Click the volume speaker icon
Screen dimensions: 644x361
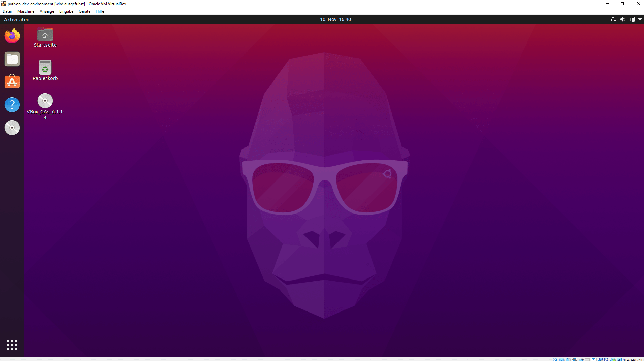tap(622, 19)
